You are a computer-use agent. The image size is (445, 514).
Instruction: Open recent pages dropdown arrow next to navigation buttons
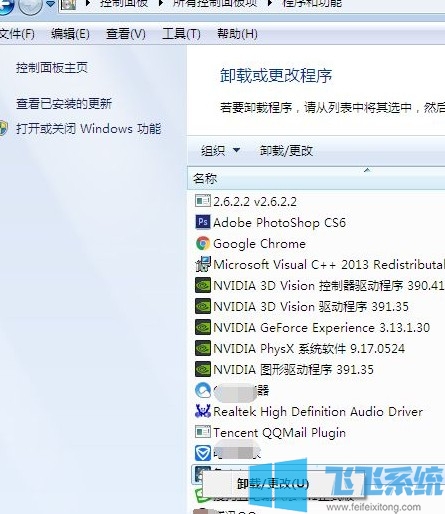50,4
